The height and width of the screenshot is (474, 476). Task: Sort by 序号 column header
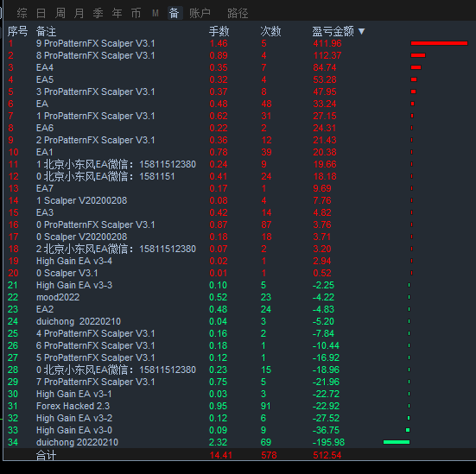point(17,31)
